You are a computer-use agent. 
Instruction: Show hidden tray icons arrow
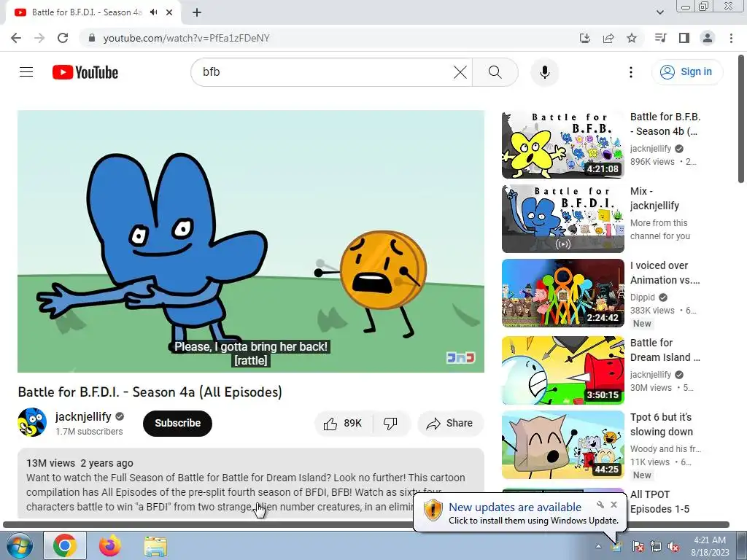pyautogui.click(x=598, y=546)
